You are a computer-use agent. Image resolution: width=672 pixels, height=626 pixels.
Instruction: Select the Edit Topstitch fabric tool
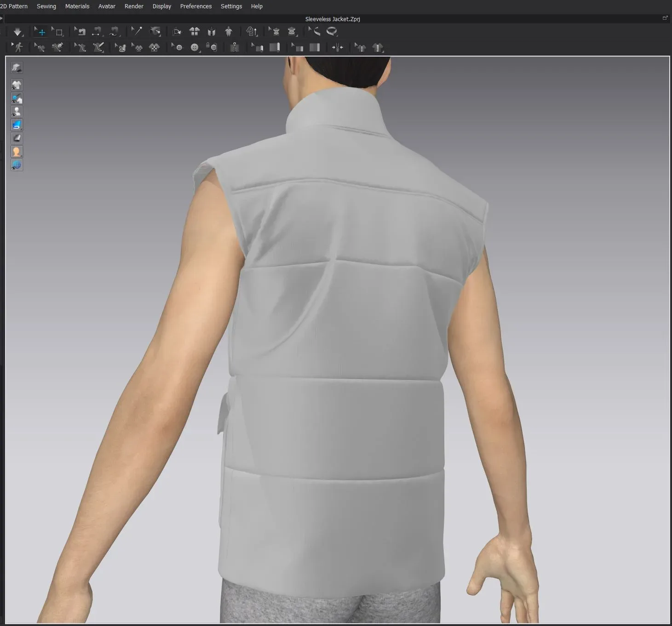click(x=298, y=47)
